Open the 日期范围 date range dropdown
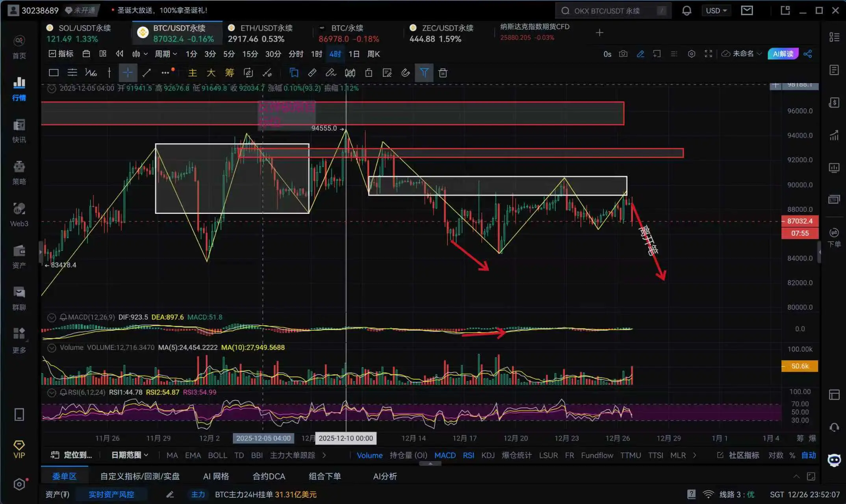Image resolution: width=846 pixels, height=504 pixels. tap(130, 455)
